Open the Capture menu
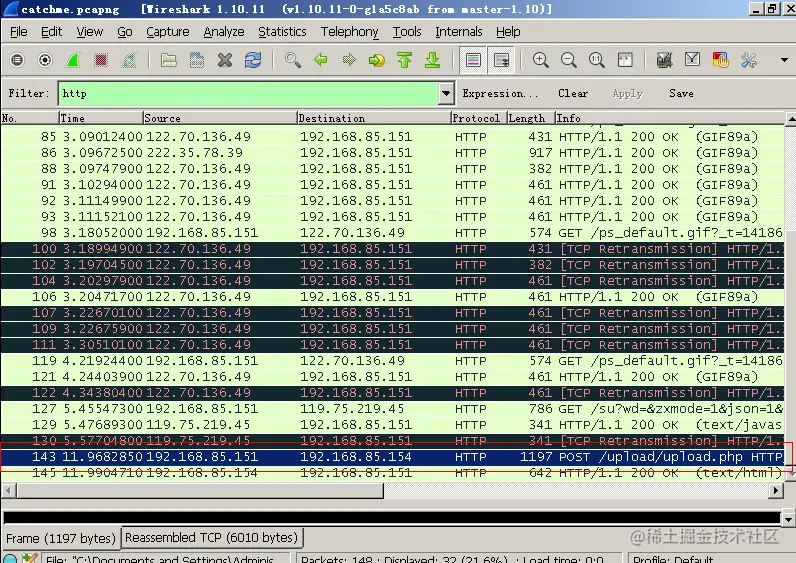The height and width of the screenshot is (563, 796). (x=168, y=31)
